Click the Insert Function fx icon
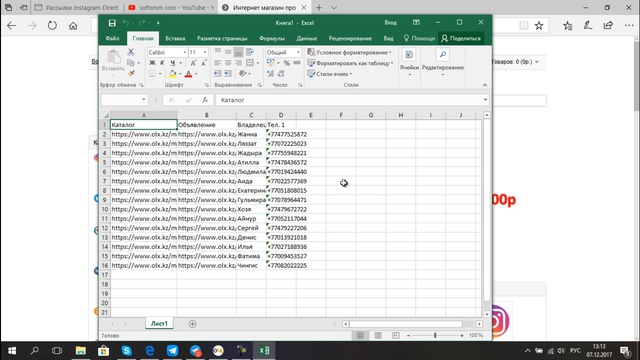Viewport: 640px width, 360px height. 205,100
